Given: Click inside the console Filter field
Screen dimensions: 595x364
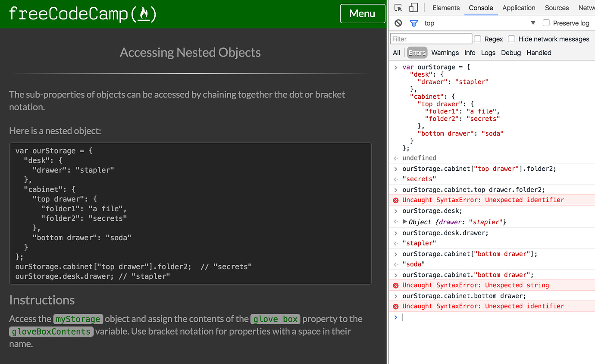Looking at the screenshot, I should (431, 38).
